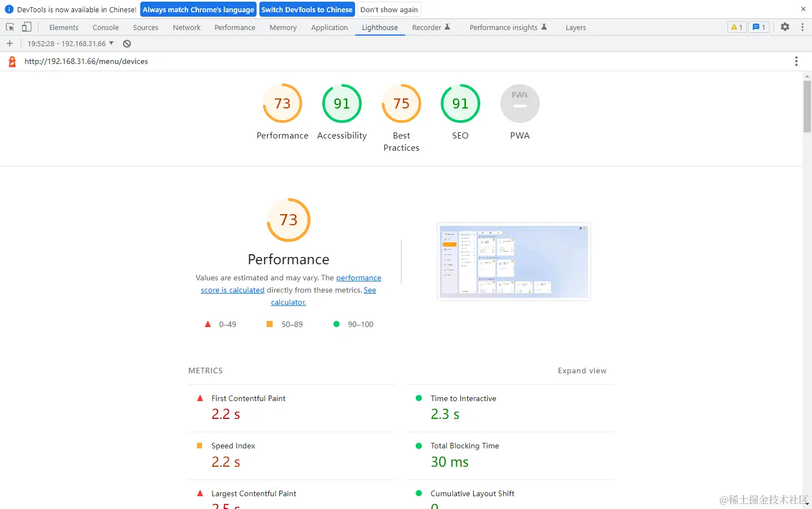This screenshot has height=509, width=812.
Task: Open the Network tab
Action: point(186,27)
